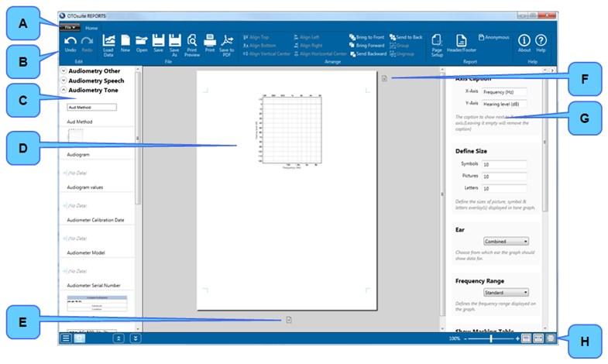Click the Align Top command
The image size is (608, 364).
pyautogui.click(x=256, y=37)
